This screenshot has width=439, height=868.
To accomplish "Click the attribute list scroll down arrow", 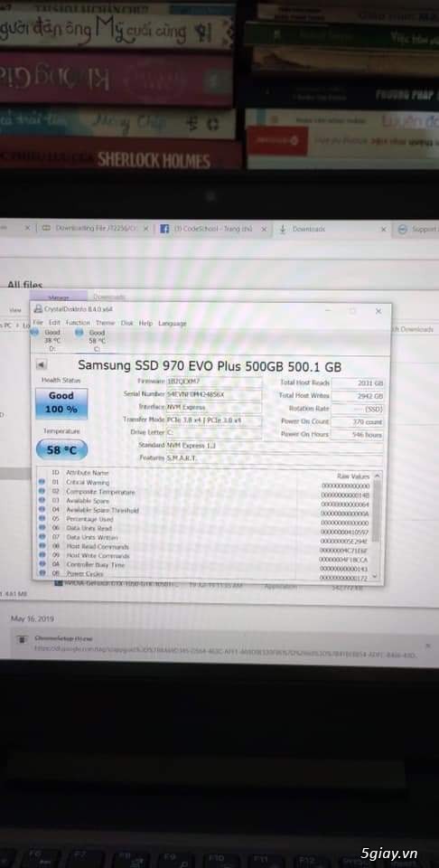I will click(x=377, y=576).
